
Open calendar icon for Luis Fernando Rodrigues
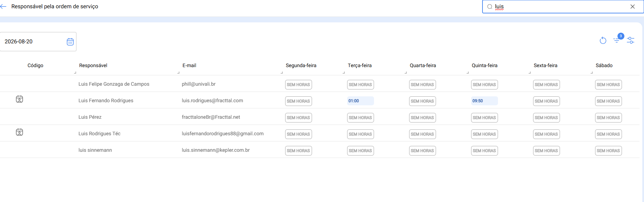coord(20,99)
